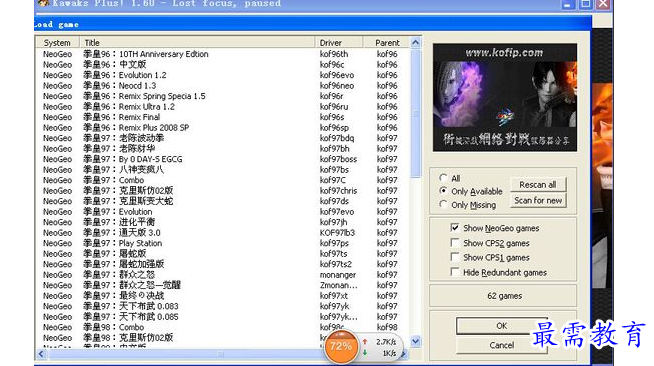Click the download speed arrow indicator

(x=365, y=353)
